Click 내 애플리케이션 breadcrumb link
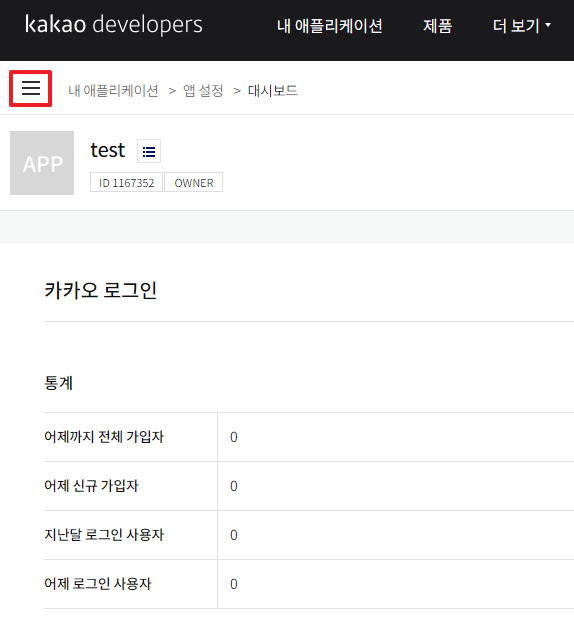This screenshot has height=619, width=574. pyautogui.click(x=113, y=91)
